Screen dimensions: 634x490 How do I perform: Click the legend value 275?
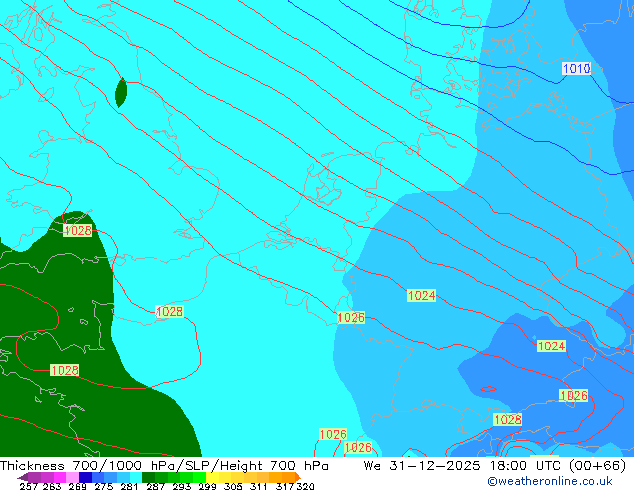[104, 486]
